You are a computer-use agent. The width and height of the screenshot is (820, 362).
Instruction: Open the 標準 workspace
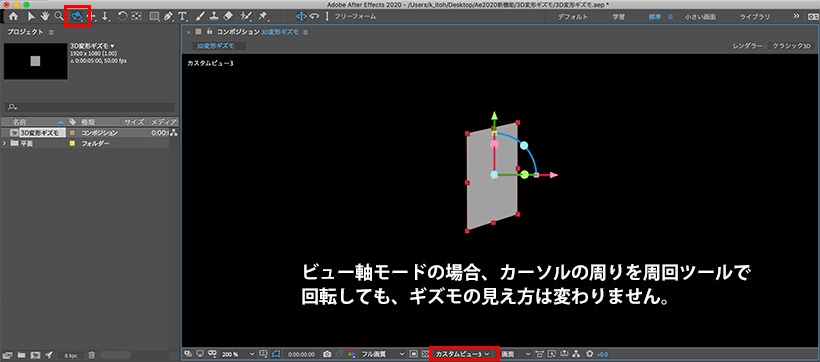[x=655, y=17]
